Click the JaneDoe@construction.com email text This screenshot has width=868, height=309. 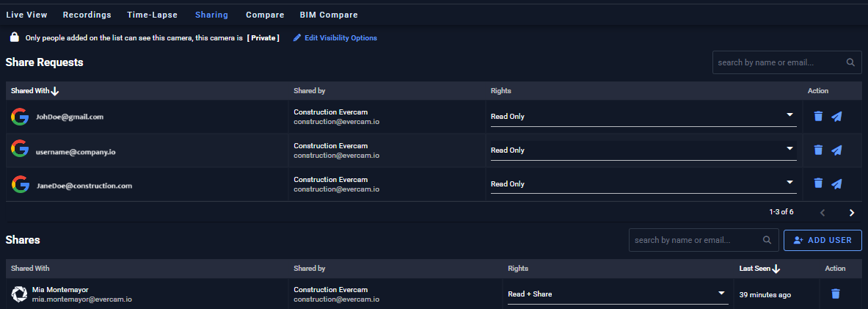tap(84, 186)
